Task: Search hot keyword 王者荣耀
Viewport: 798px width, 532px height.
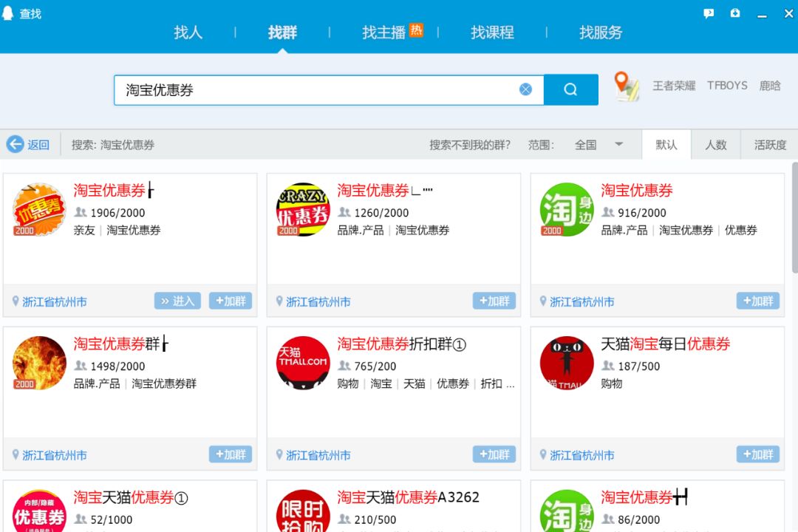Action: coord(673,85)
